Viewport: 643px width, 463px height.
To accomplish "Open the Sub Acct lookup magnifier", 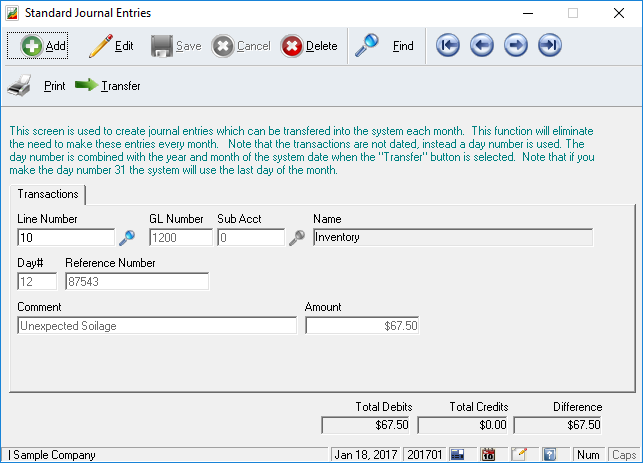I will point(297,238).
